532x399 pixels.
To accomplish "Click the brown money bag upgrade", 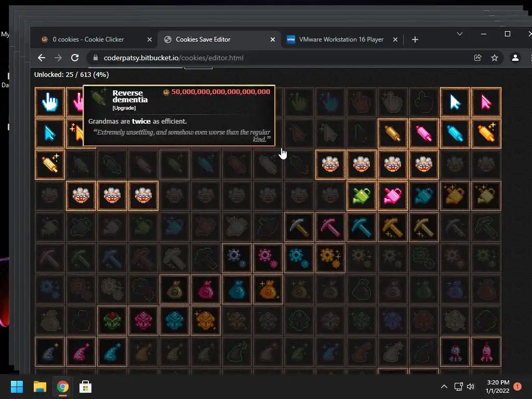I will (x=175, y=289).
